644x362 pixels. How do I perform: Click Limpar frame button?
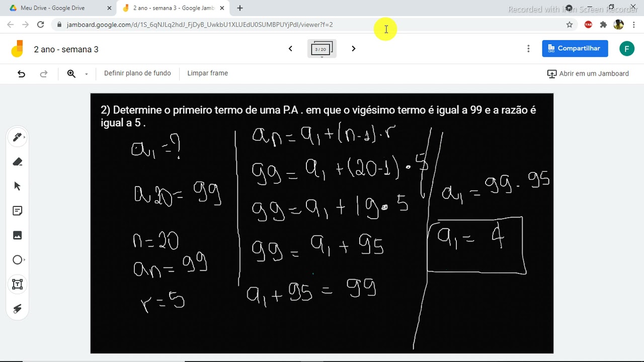click(x=207, y=73)
